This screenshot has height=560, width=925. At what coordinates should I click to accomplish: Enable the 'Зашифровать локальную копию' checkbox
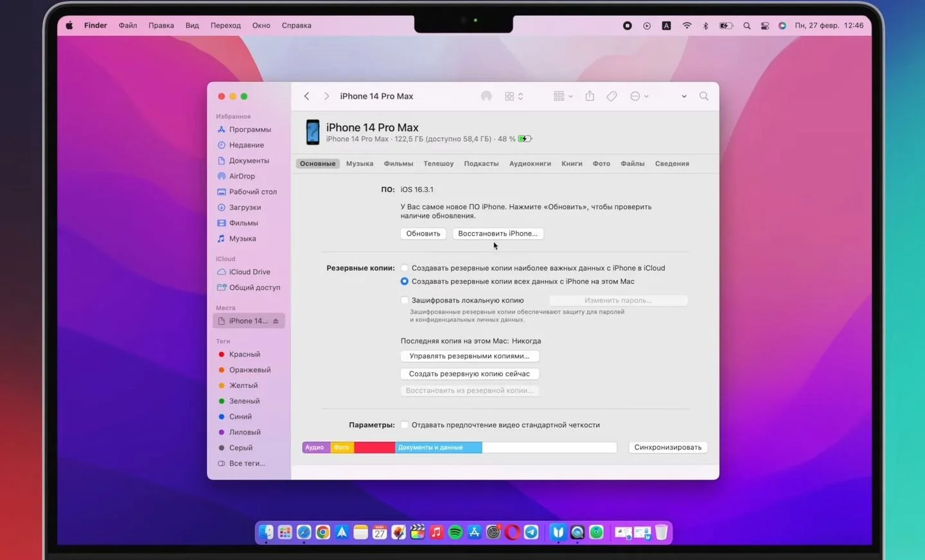[404, 300]
